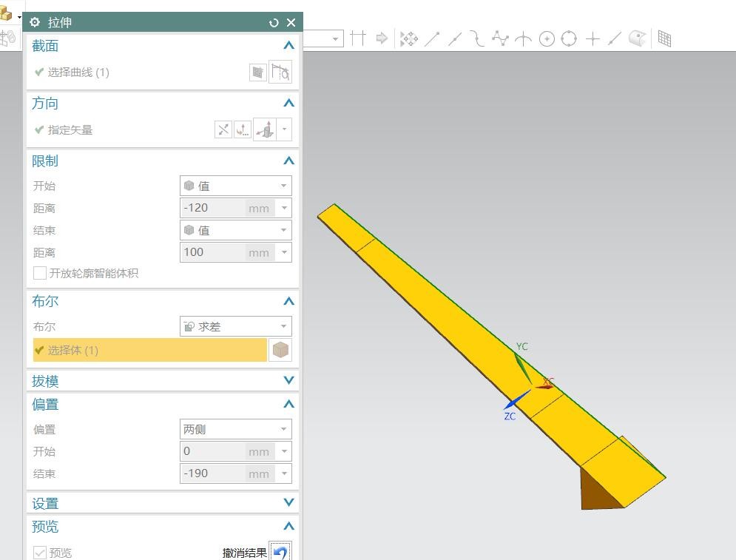This screenshot has height=560, width=736.
Task: Reset the Extrude dialog with the reset icon
Action: (274, 22)
